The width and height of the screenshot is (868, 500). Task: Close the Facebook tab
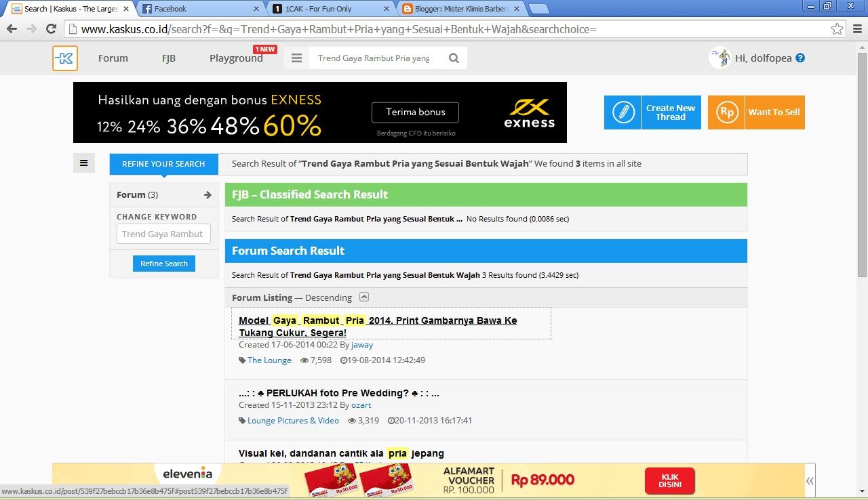coord(256,9)
